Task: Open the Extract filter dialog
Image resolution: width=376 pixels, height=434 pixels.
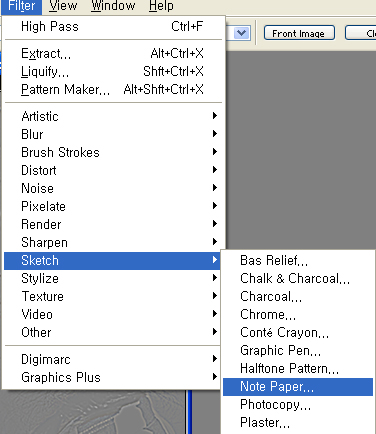Action: coord(112,53)
